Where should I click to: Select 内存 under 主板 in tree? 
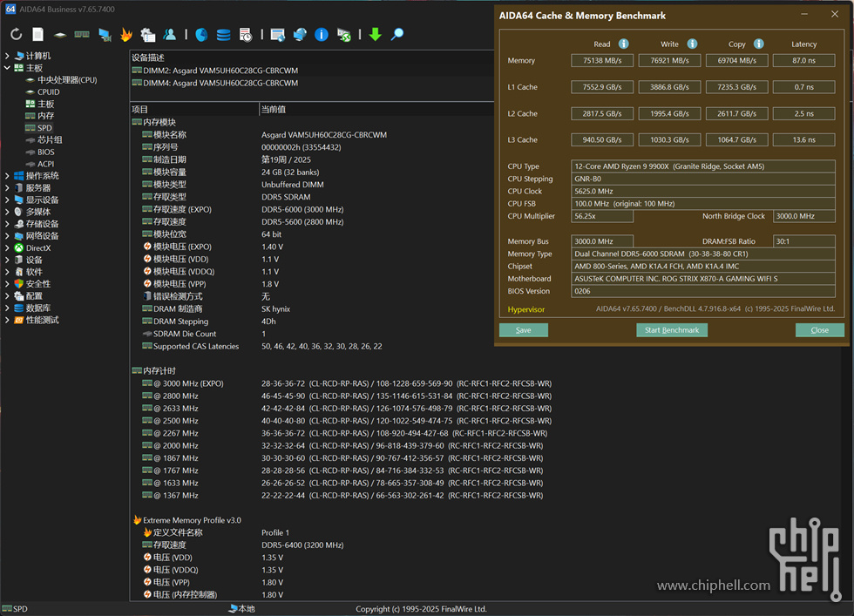pyautogui.click(x=45, y=116)
